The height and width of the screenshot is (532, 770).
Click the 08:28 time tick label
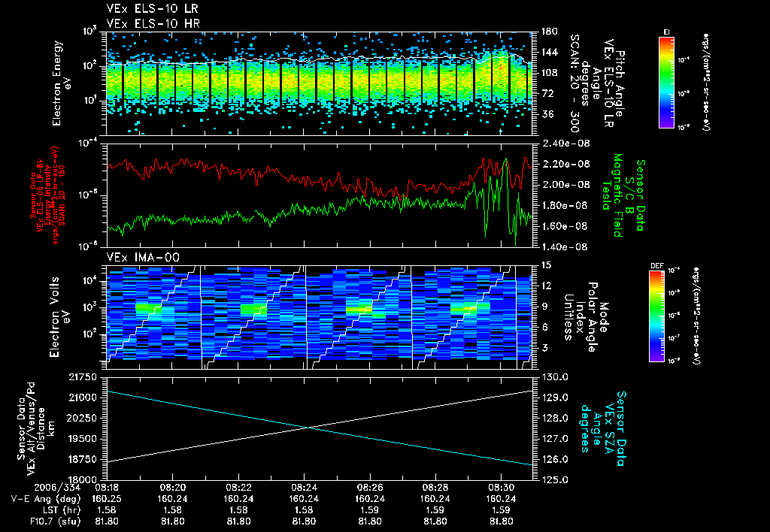coord(435,488)
